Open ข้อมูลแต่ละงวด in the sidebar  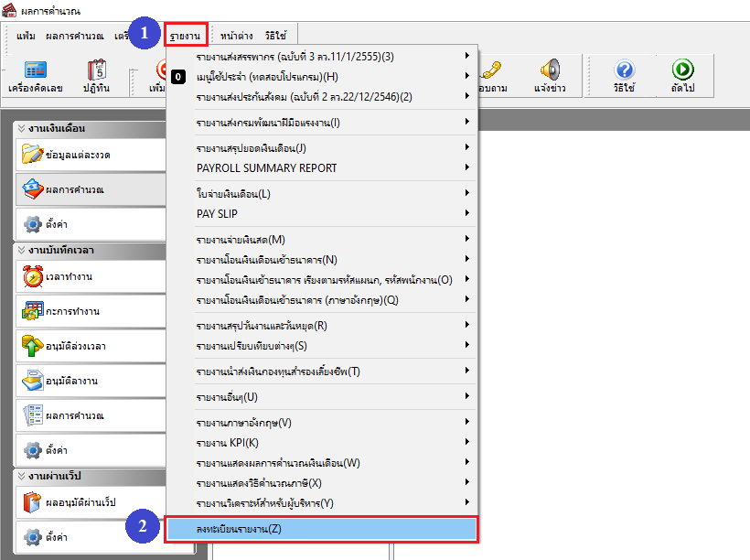(90, 155)
